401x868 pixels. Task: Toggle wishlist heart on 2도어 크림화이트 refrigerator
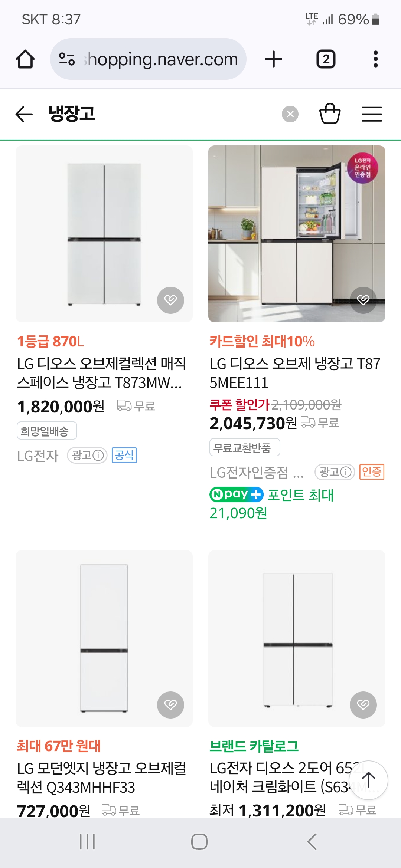(x=363, y=705)
